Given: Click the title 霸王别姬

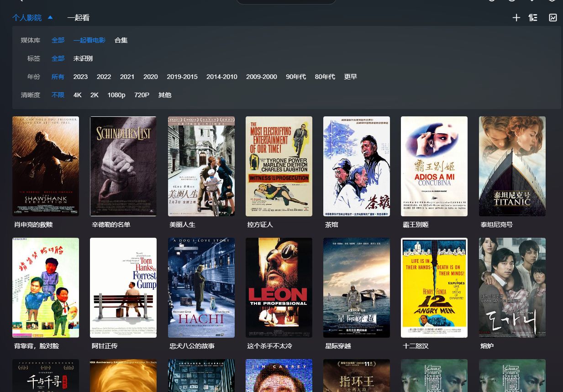Looking at the screenshot, I should click(x=416, y=225).
